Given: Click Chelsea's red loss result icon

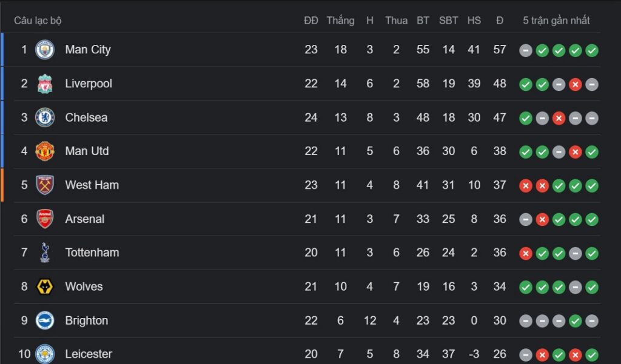Looking at the screenshot, I should click(x=559, y=118).
